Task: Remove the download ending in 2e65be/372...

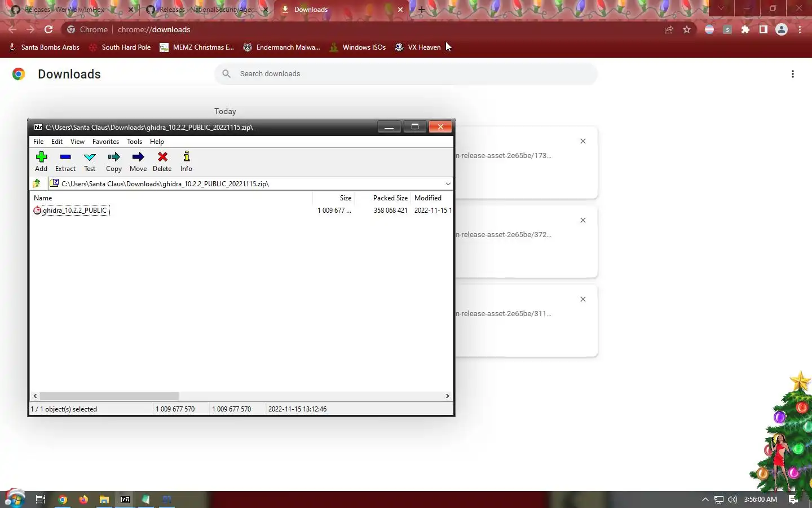Action: (x=583, y=220)
